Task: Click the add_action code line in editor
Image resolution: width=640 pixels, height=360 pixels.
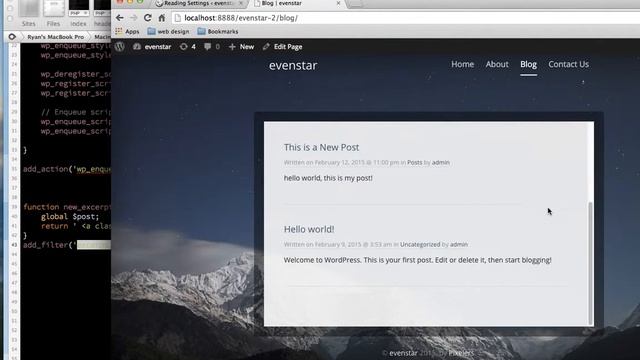Action: (x=67, y=169)
